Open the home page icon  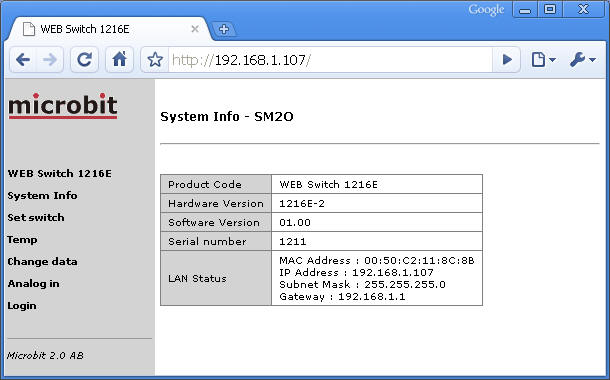(119, 60)
